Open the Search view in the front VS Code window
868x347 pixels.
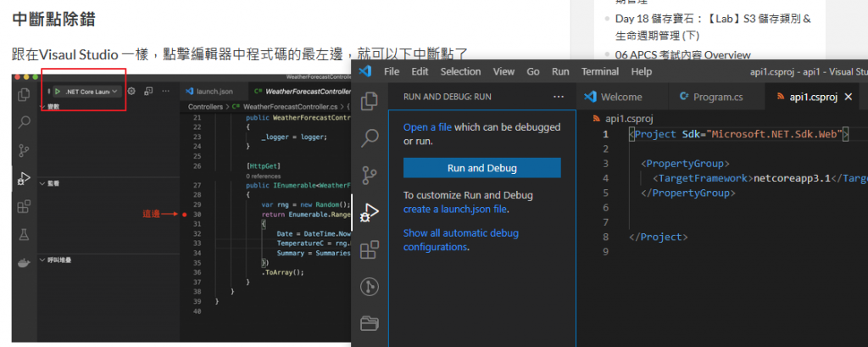tap(370, 137)
